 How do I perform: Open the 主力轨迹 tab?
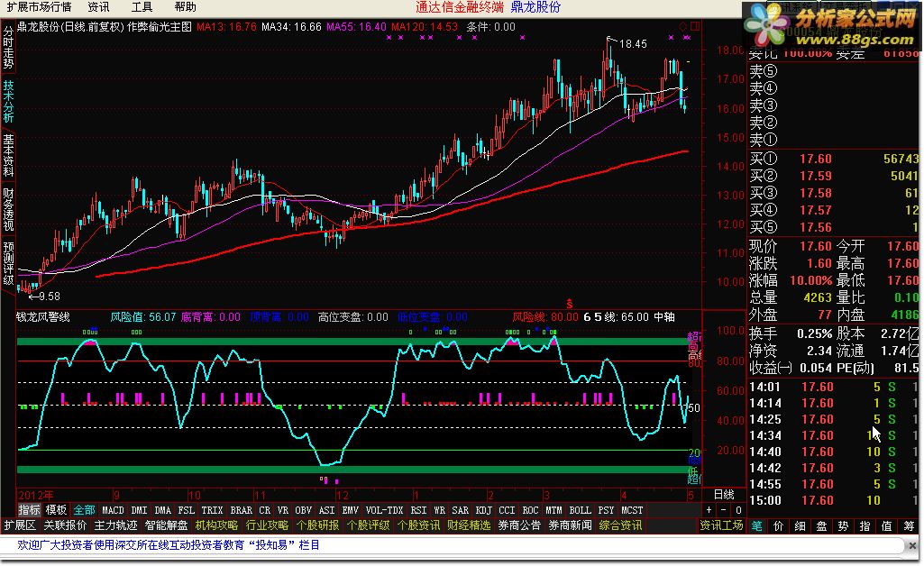pyautogui.click(x=115, y=525)
